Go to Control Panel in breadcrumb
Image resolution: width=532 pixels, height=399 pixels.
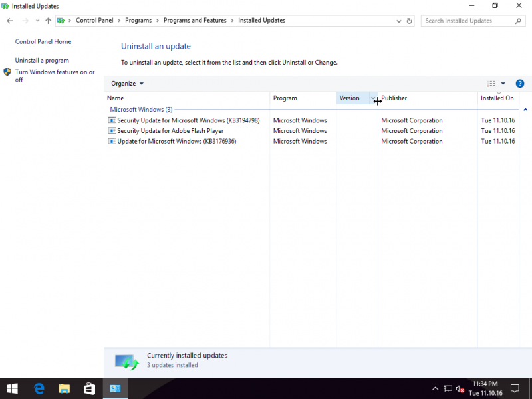point(94,21)
